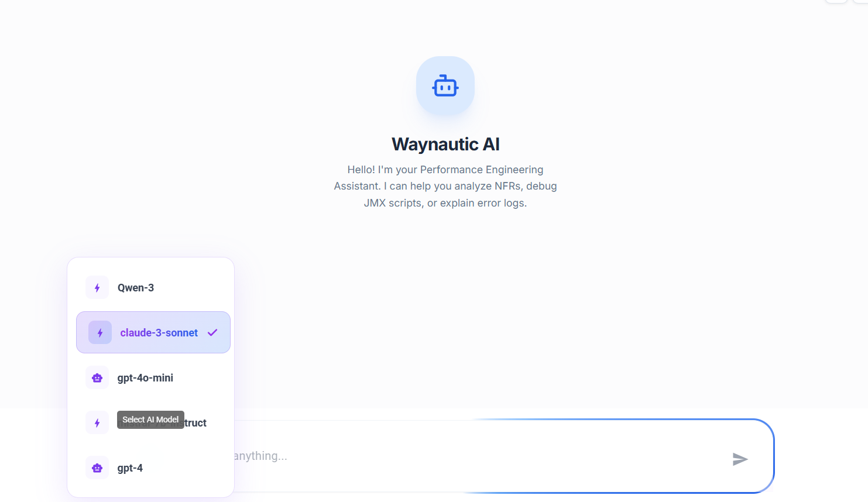Viewport: 868px width, 502px height.
Task: Click the first partially visible top-right button
Action: pos(836,1)
